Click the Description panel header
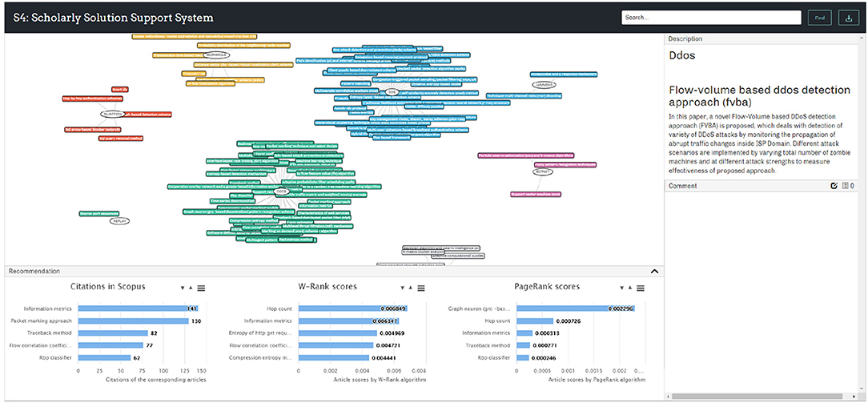 coord(763,39)
